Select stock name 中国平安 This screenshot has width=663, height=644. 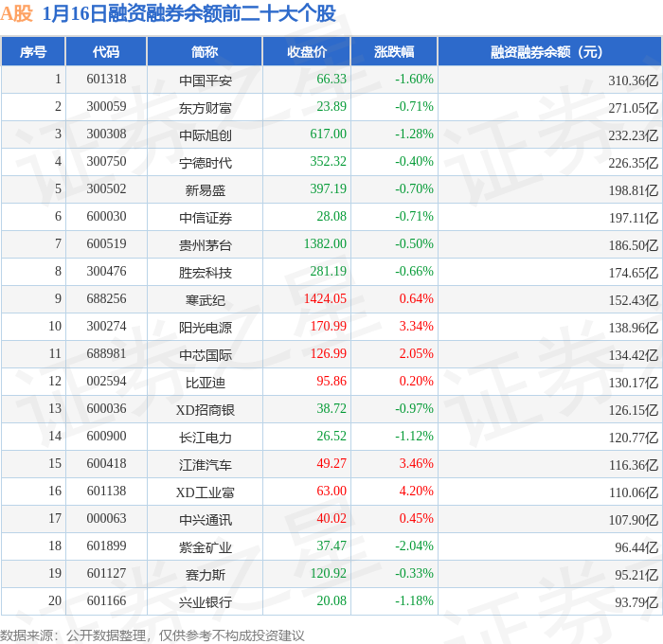coord(206,80)
